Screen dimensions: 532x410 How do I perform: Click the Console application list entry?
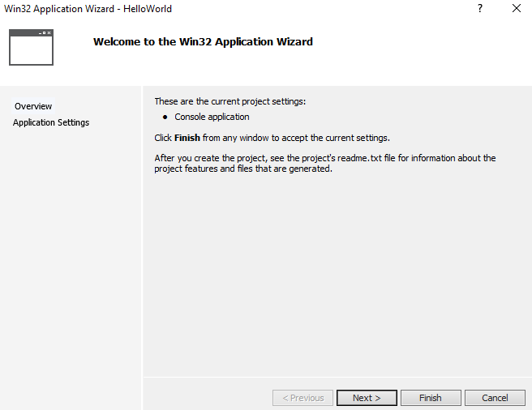[x=212, y=117]
